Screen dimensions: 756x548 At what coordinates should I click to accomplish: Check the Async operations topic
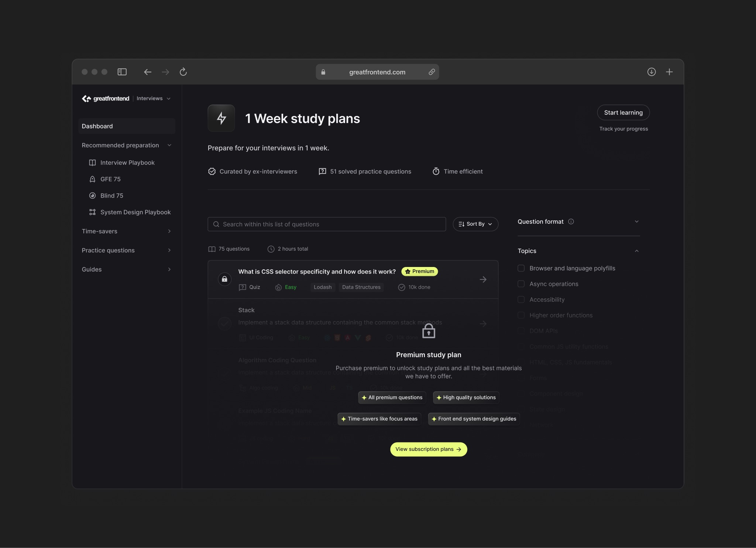[x=521, y=284]
